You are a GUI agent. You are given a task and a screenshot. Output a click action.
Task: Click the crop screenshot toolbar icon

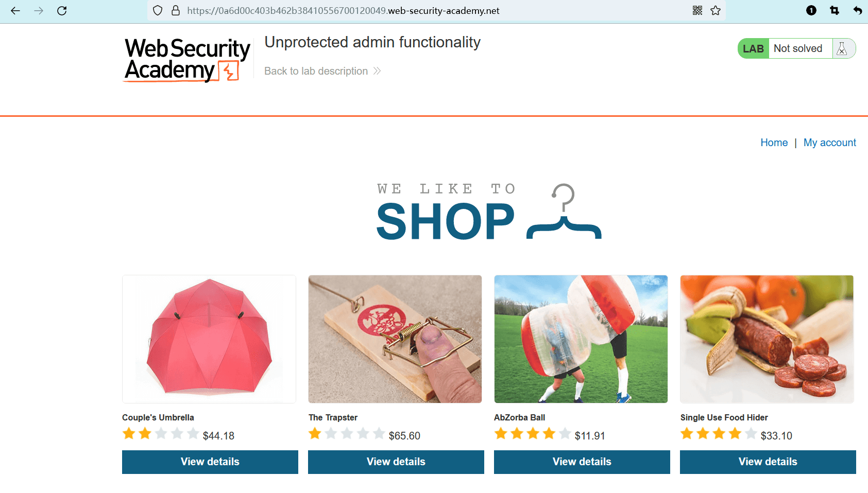point(835,10)
